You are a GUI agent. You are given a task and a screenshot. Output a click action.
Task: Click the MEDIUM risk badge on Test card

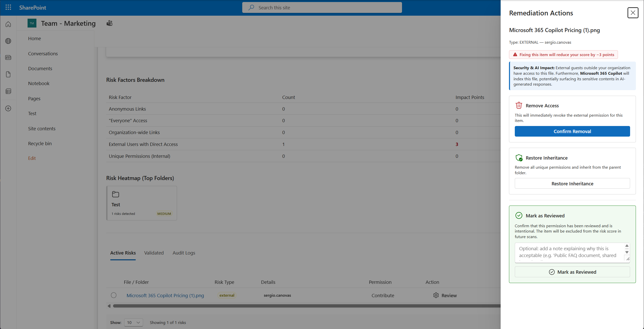coord(164,214)
